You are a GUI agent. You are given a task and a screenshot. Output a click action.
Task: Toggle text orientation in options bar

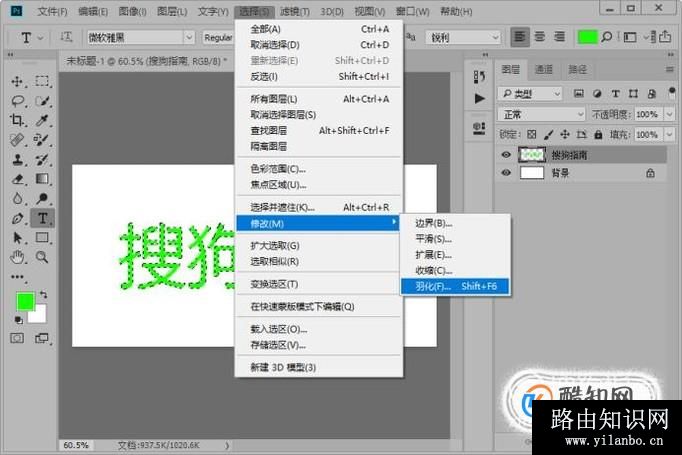point(66,37)
